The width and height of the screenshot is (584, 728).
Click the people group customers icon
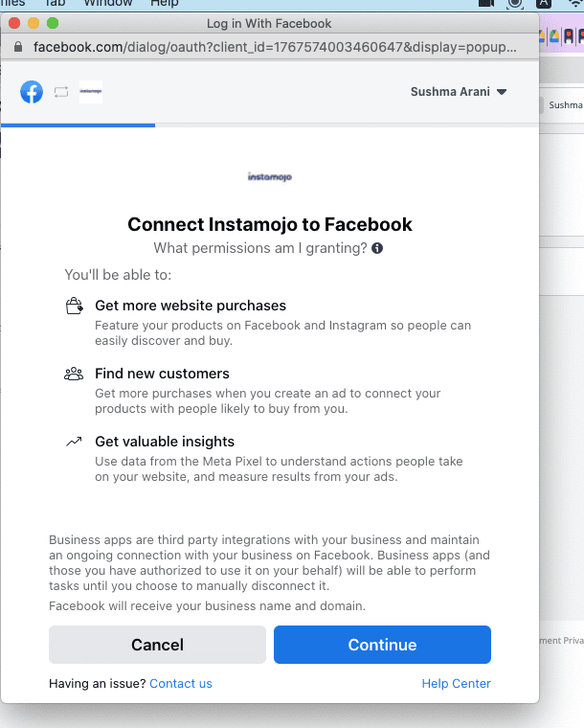click(74, 374)
